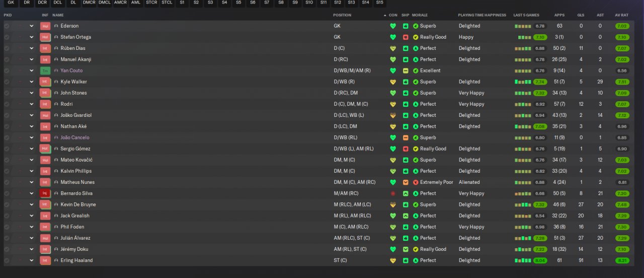Select the STCR position slot tab

tap(151, 3)
